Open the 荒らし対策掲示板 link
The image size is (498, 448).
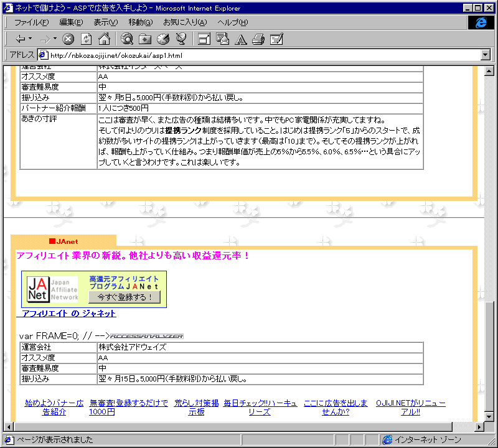196,408
